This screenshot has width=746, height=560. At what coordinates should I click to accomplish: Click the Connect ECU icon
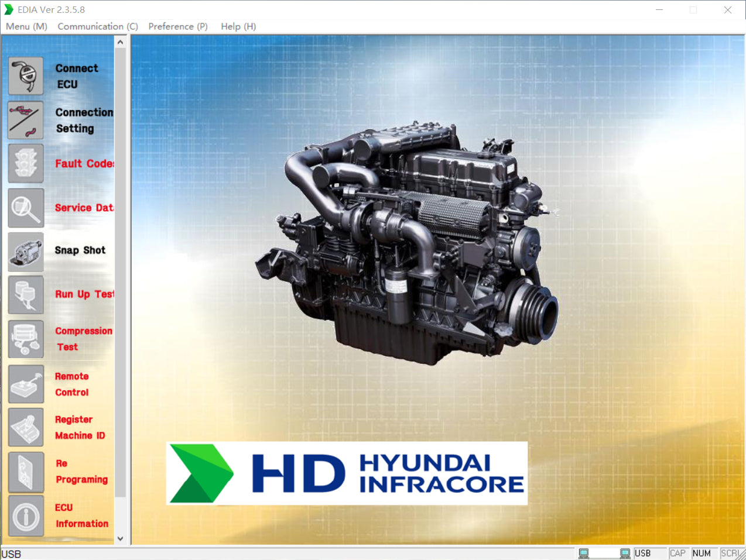(x=26, y=76)
